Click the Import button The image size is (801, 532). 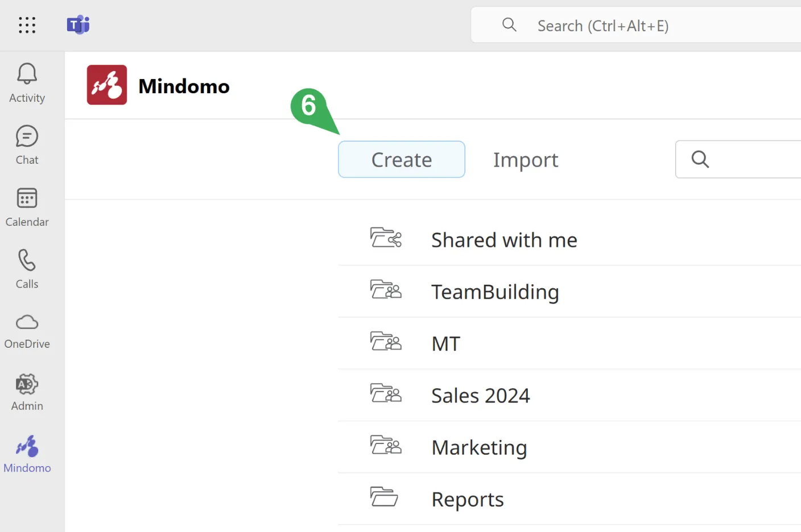pyautogui.click(x=525, y=160)
